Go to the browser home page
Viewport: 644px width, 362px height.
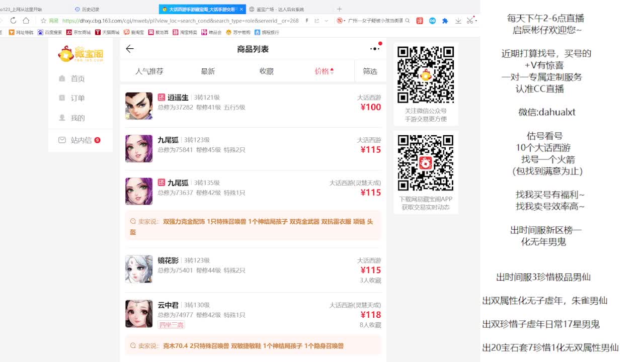[26, 21]
